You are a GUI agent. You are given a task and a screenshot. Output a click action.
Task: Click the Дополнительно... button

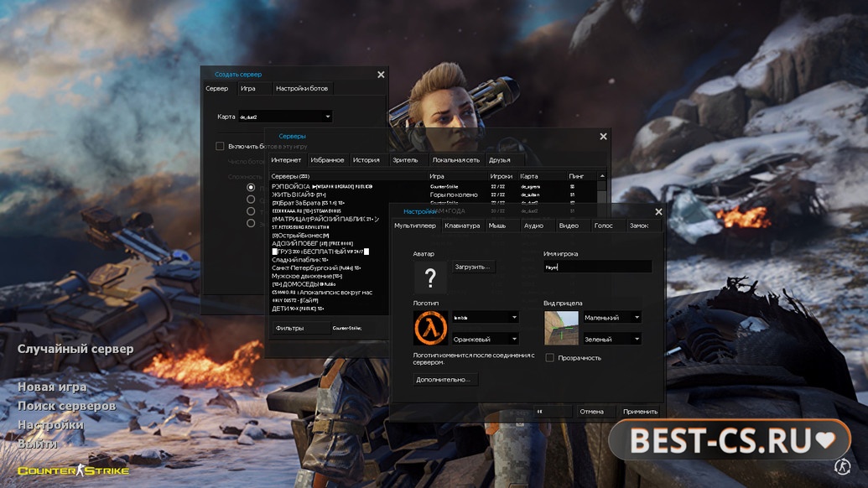click(x=444, y=380)
